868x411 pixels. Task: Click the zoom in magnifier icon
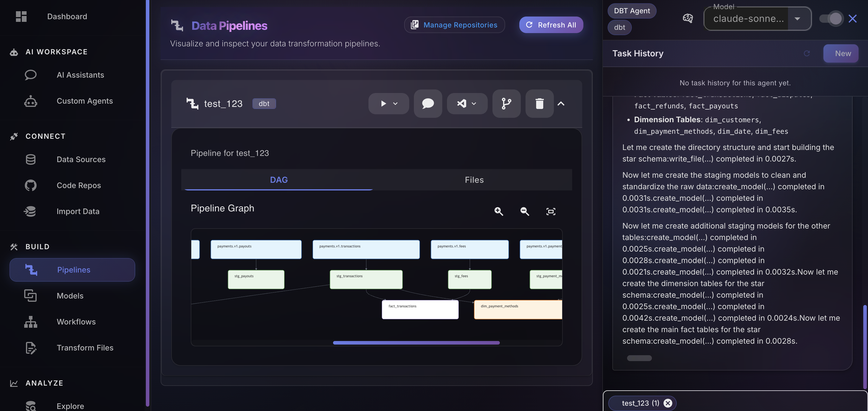tap(499, 211)
